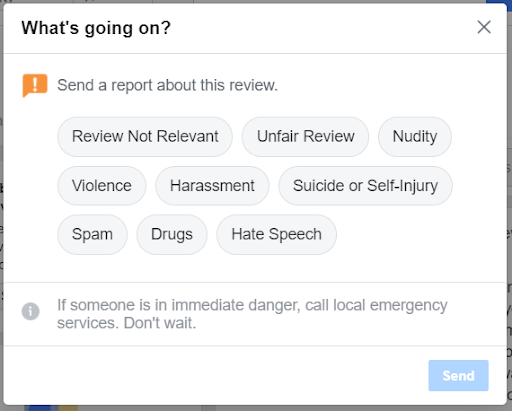This screenshot has height=411, width=512.
Task: Send the report with the Send button
Action: 458,376
